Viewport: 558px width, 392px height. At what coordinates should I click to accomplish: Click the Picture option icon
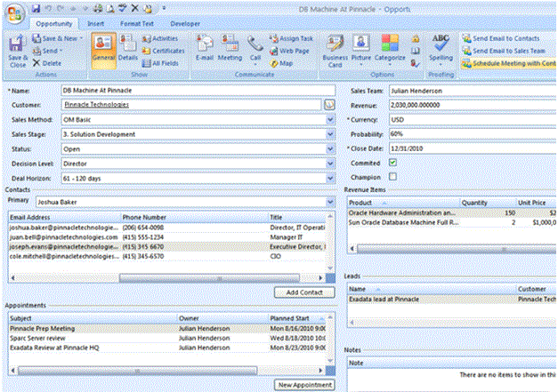coord(360,50)
